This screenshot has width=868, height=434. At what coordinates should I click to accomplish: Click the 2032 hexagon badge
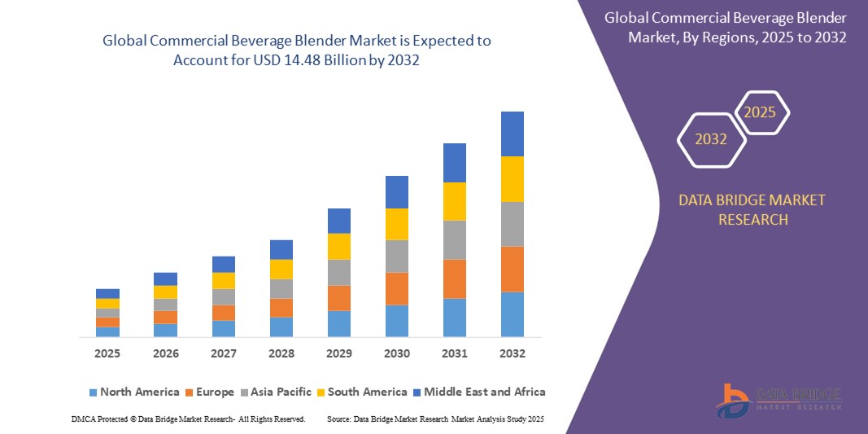coord(710,139)
